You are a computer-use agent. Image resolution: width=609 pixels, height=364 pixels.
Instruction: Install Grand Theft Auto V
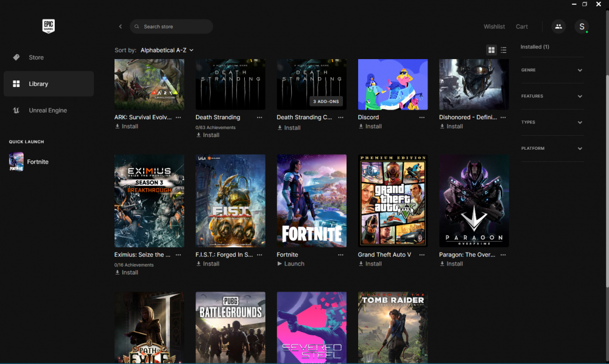click(370, 264)
